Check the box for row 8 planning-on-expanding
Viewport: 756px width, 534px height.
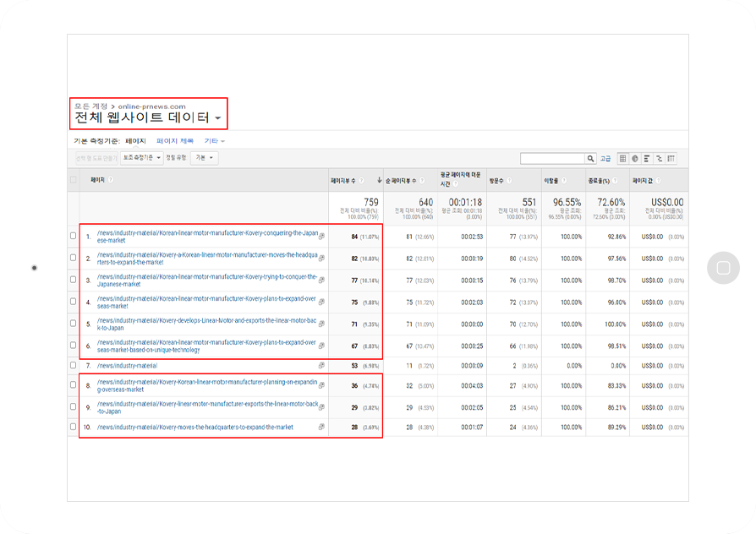pyautogui.click(x=74, y=385)
